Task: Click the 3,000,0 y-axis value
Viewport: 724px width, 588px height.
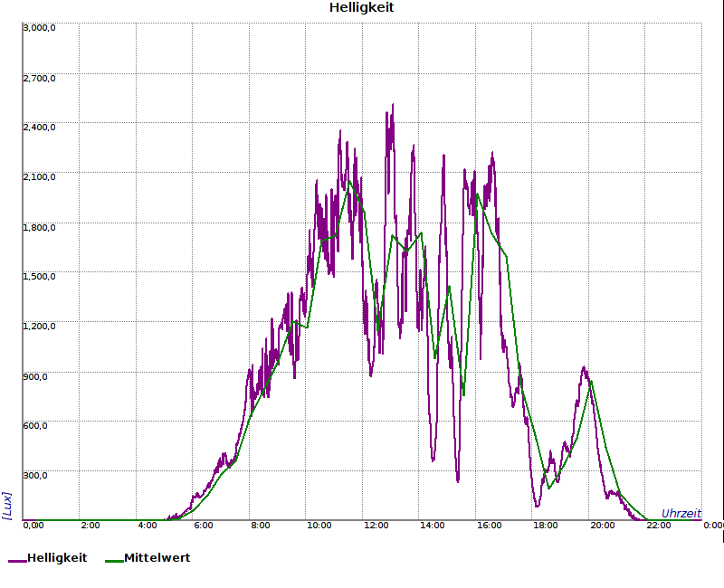Action: [x=39, y=28]
